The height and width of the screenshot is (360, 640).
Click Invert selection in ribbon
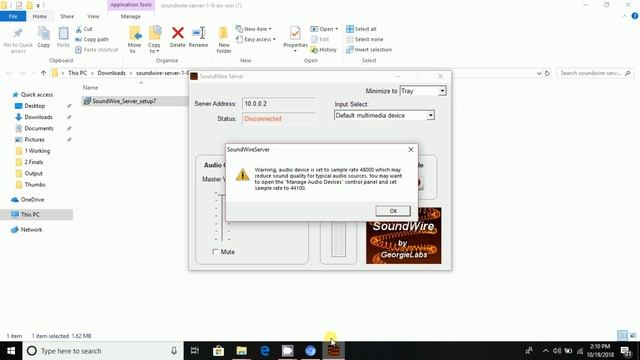coord(369,49)
